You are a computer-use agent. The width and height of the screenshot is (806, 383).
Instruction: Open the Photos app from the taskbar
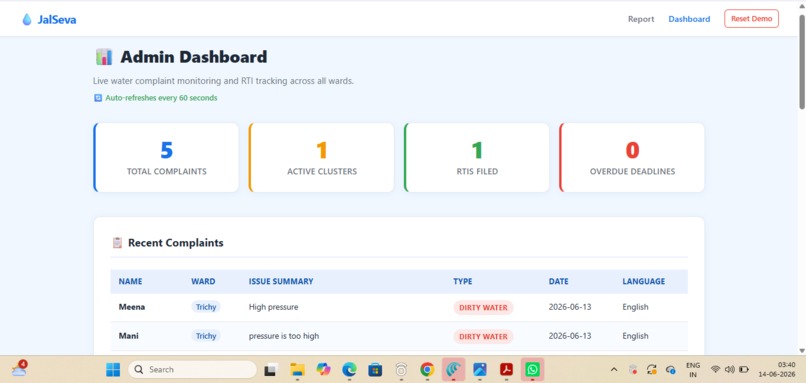[480, 369]
